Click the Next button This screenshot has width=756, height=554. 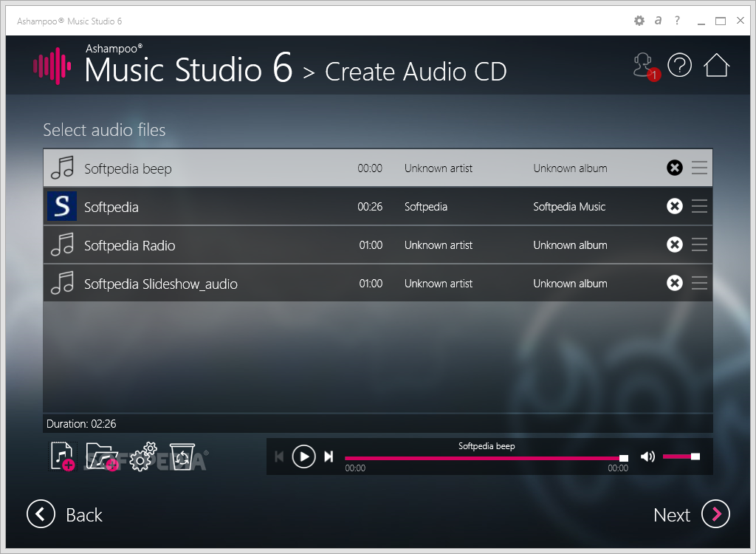[691, 514]
